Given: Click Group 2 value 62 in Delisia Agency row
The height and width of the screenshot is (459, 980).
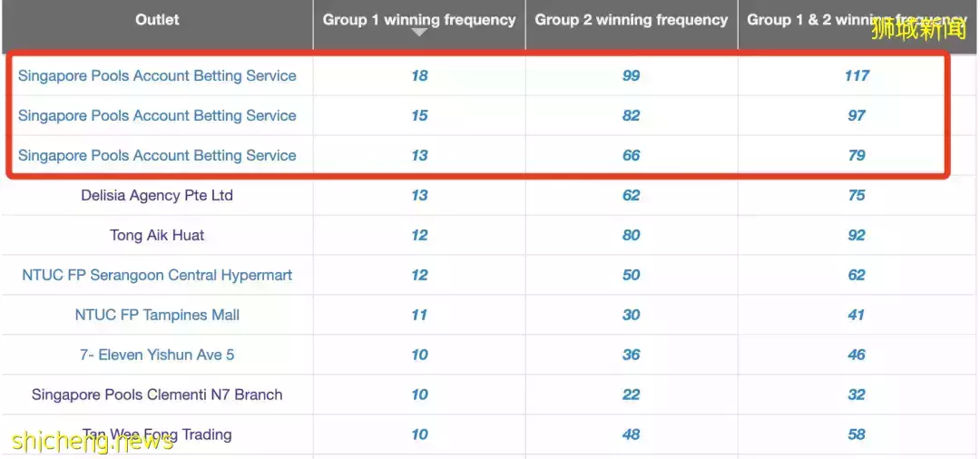Looking at the screenshot, I should [632, 195].
